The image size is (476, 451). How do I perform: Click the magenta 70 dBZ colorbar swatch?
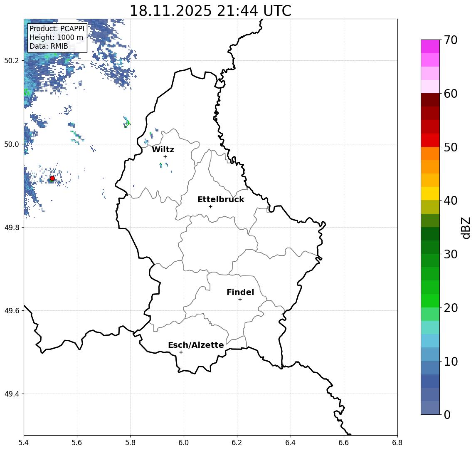[430, 47]
